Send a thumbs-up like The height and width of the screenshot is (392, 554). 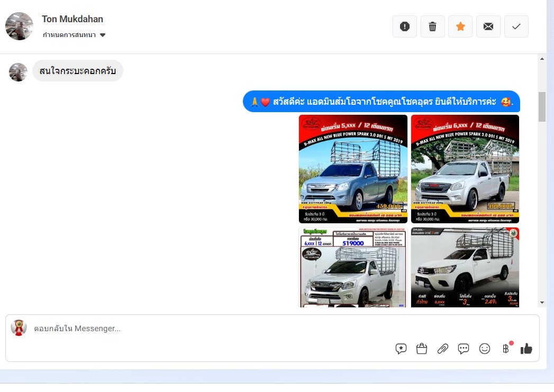(x=526, y=349)
